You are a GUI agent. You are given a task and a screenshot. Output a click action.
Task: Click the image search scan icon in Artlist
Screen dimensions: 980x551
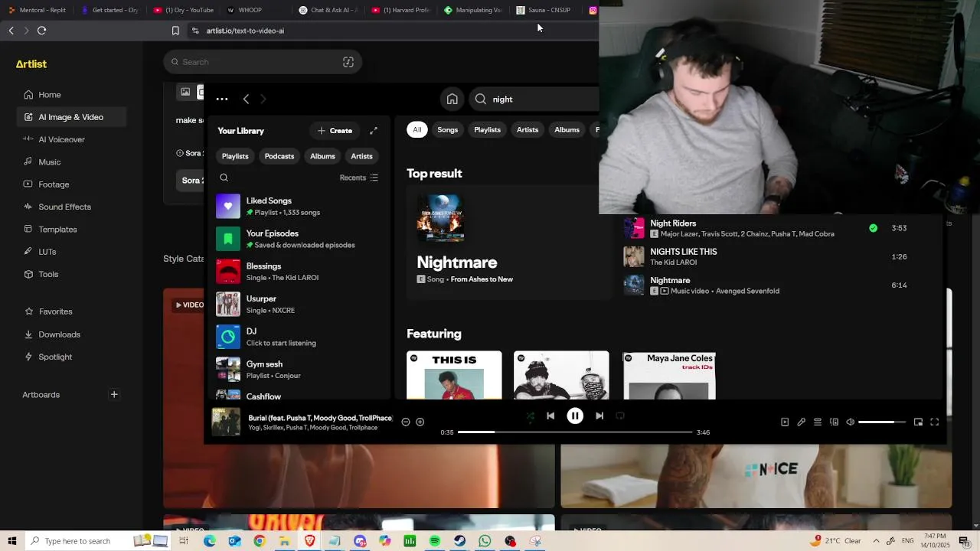pos(348,62)
